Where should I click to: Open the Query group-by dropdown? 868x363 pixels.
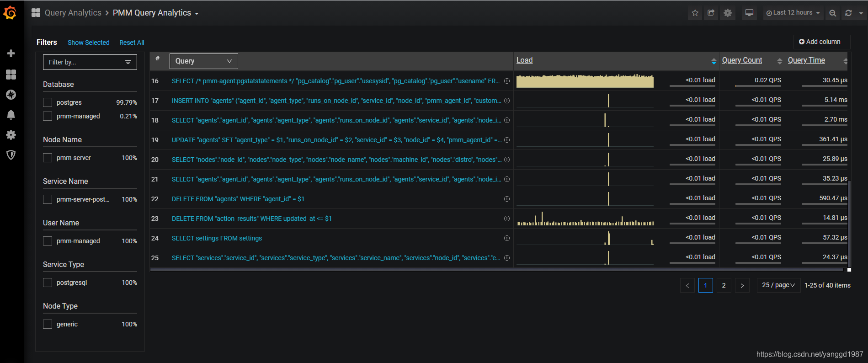coord(203,61)
